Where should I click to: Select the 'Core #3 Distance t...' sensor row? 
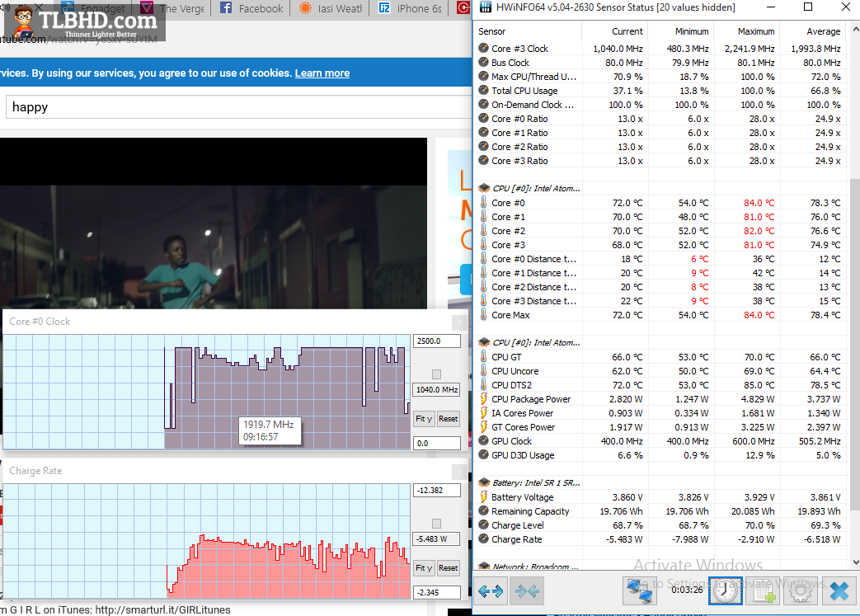click(660, 301)
